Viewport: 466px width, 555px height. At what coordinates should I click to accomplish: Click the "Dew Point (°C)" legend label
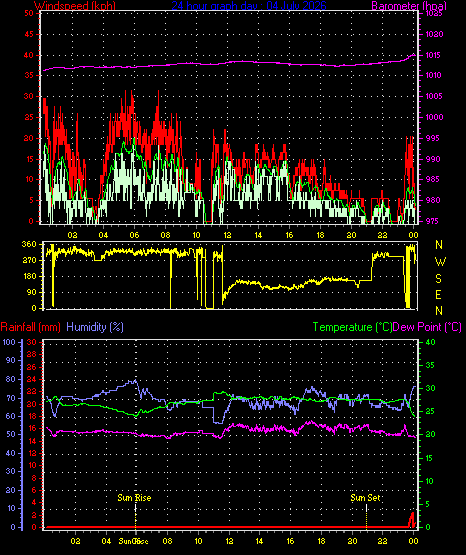coord(427,327)
